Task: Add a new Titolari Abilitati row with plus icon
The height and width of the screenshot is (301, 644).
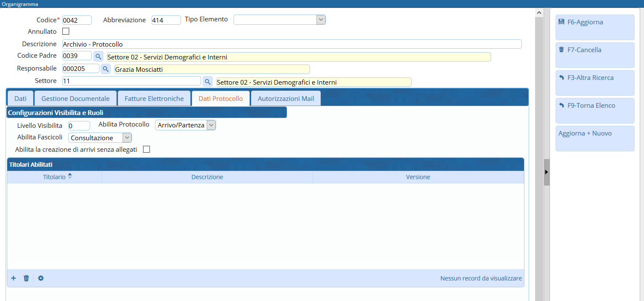Action: (x=14, y=278)
